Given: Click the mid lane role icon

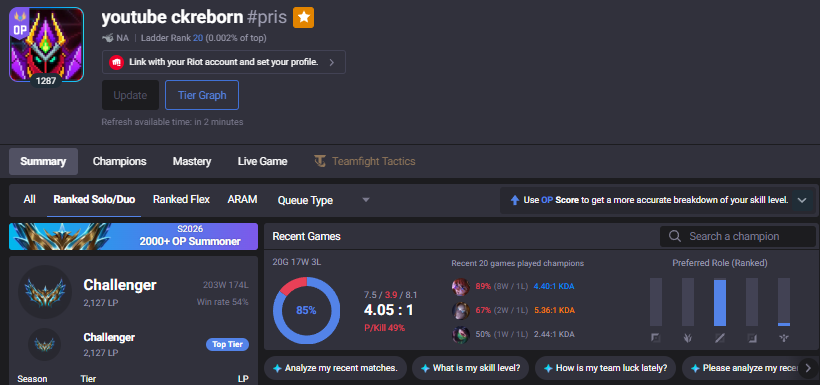Looking at the screenshot, I should pyautogui.click(x=720, y=338).
